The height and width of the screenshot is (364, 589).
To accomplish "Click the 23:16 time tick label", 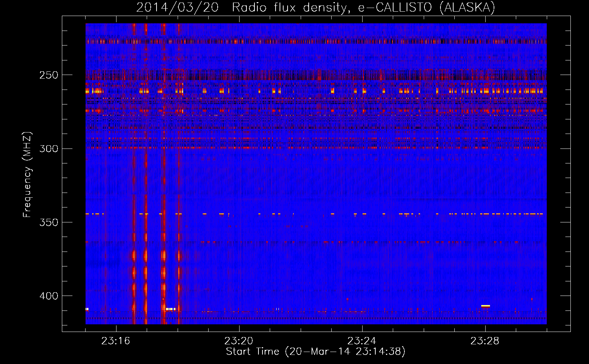I will (x=116, y=341).
